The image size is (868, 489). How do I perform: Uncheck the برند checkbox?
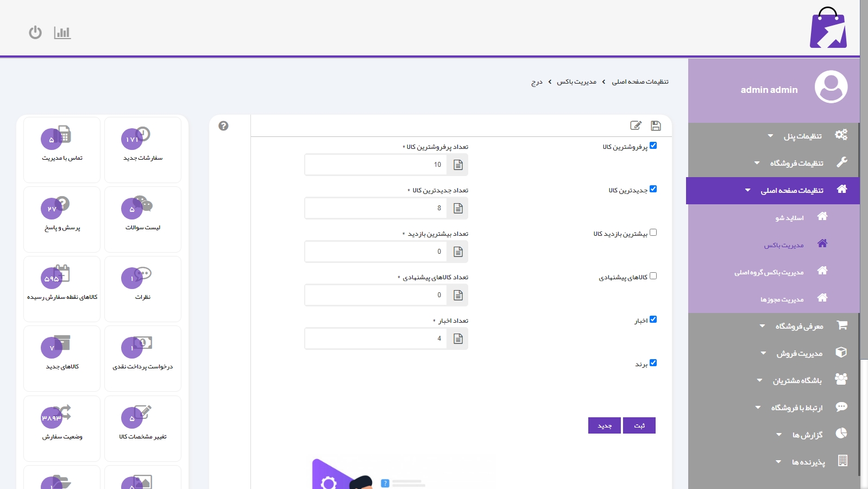(653, 363)
